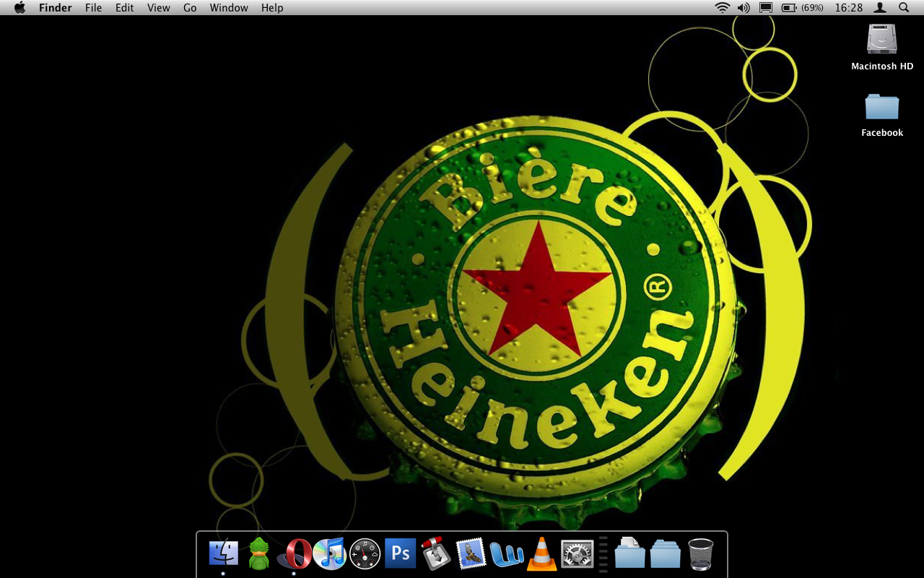The image size is (924, 578).
Task: Open Dashboard gauge icon in Dock
Action: pyautogui.click(x=365, y=554)
